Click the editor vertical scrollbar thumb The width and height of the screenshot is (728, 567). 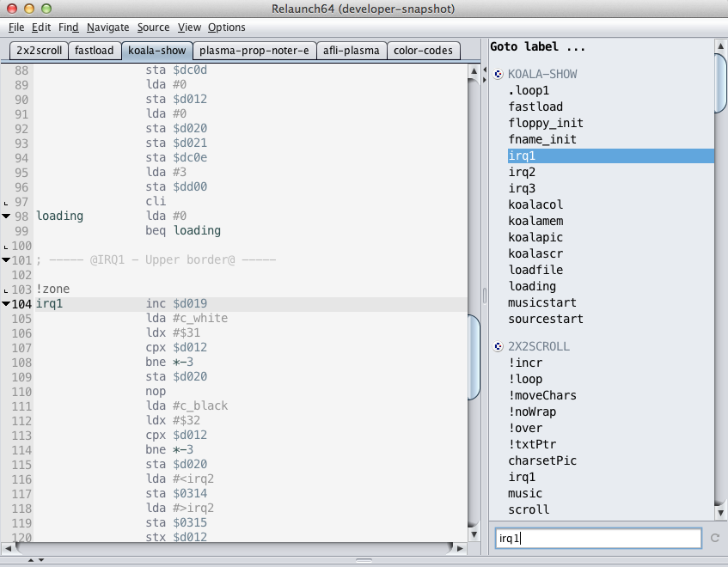pos(475,357)
